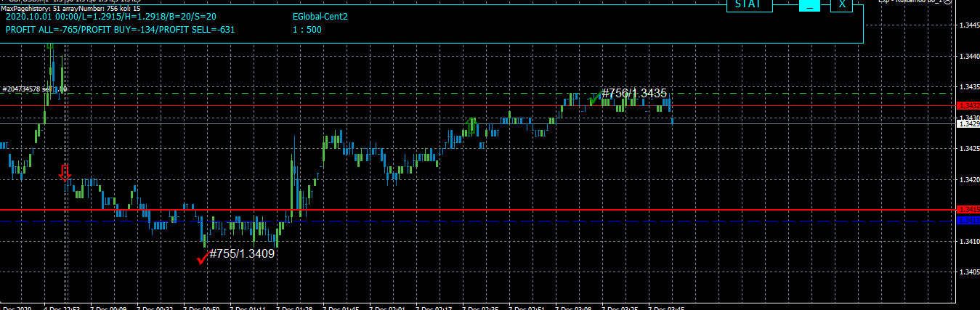Select the #204734578 sell order label
Viewport: 980px width, 310px height.
(34, 89)
